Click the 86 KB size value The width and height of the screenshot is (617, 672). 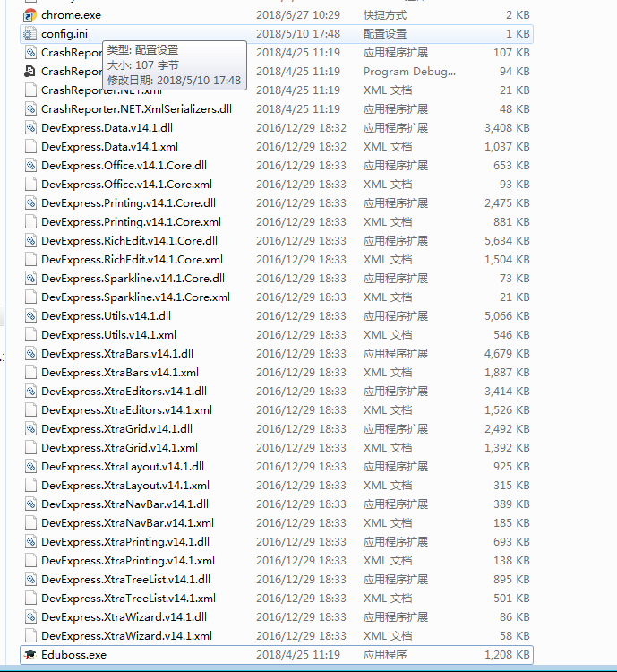tap(515, 617)
